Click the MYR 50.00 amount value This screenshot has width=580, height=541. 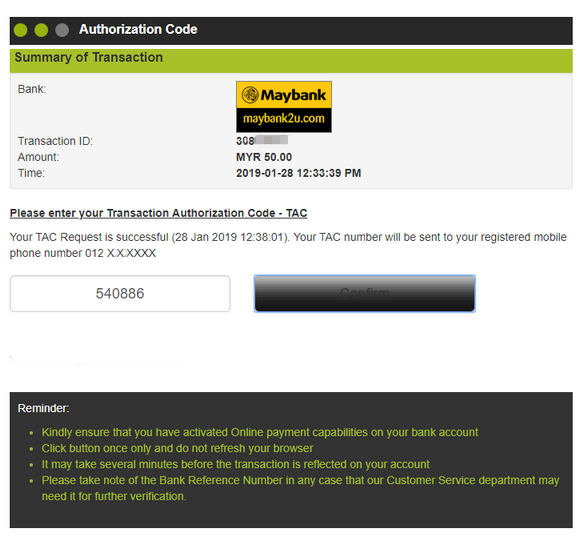(x=264, y=157)
